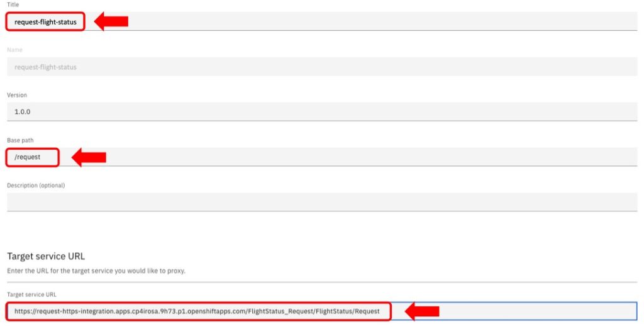This screenshot has height=329, width=644.
Task: Click the 'Target service URL' section heading
Action: pyautogui.click(x=46, y=256)
